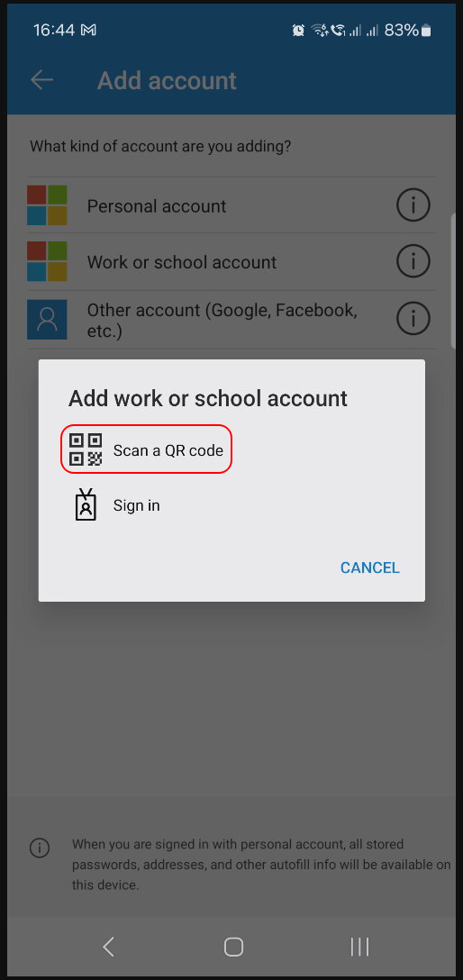The image size is (463, 980).
Task: Tap Microsoft logo next to Personal account
Action: tap(47, 205)
